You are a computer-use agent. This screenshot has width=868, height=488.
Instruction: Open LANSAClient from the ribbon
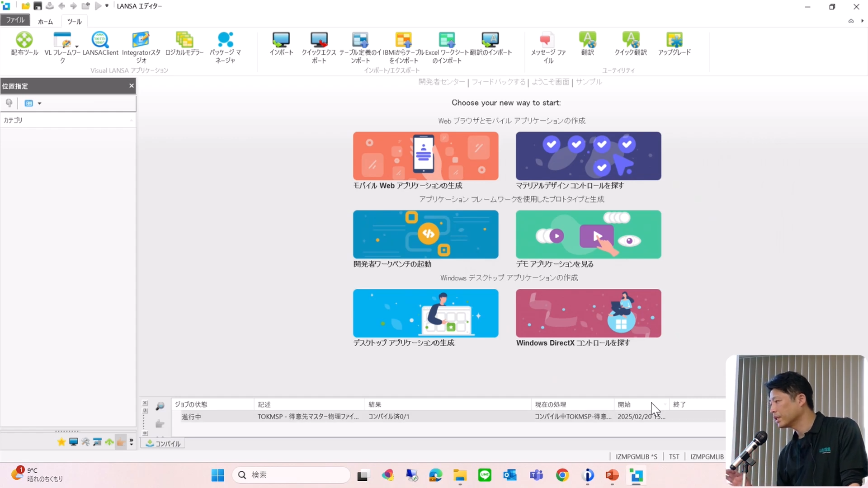(x=100, y=43)
